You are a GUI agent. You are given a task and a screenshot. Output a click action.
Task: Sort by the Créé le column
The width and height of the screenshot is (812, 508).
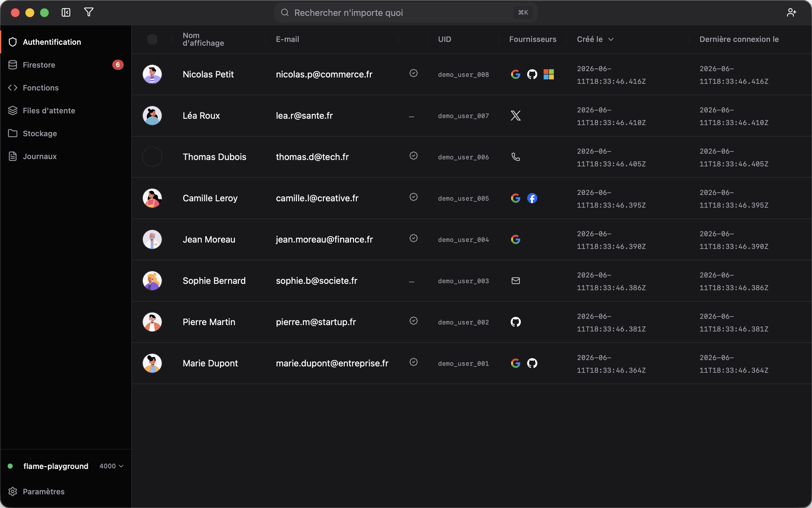[595, 39]
